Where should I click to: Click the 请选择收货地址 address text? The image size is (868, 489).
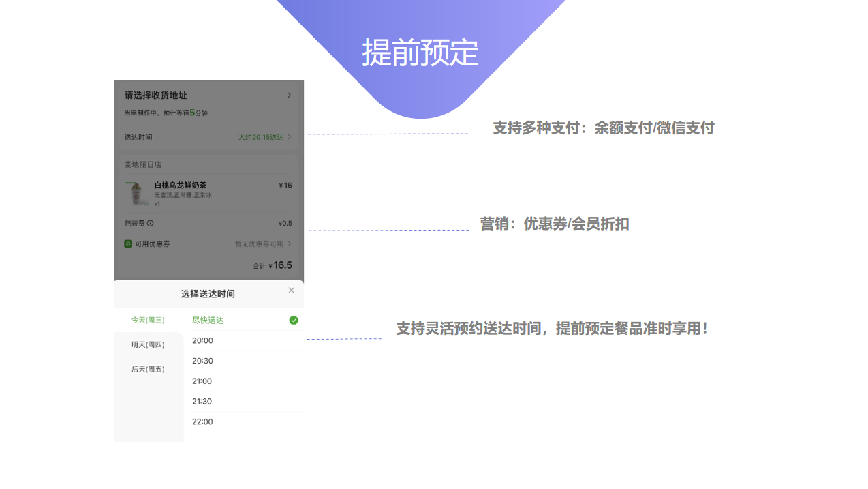tap(155, 95)
